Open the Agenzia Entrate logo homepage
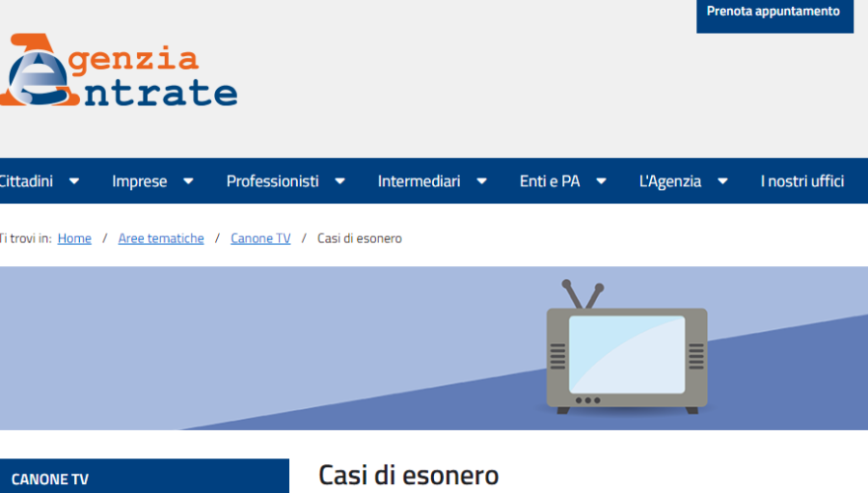This screenshot has width=868, height=493. pos(119,69)
